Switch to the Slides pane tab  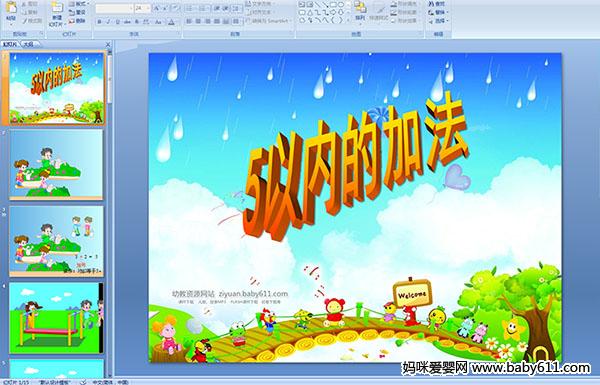(10, 44)
